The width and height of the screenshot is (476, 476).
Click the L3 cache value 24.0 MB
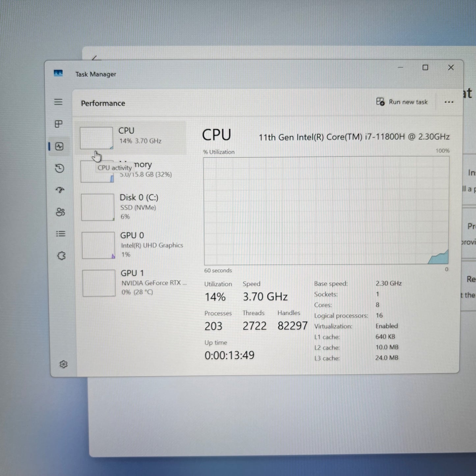387,357
